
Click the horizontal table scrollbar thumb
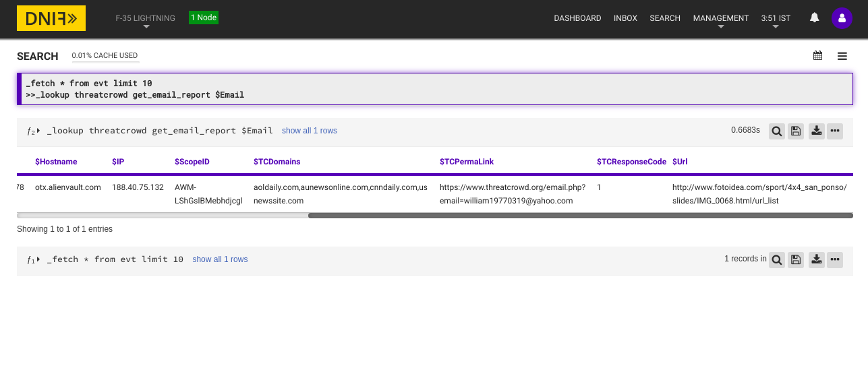[x=581, y=216]
